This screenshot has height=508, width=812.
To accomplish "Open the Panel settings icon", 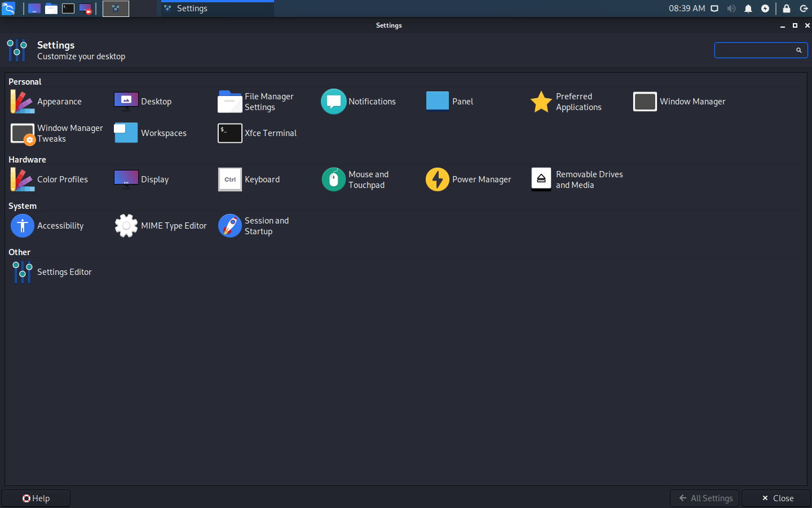I will click(x=438, y=102).
